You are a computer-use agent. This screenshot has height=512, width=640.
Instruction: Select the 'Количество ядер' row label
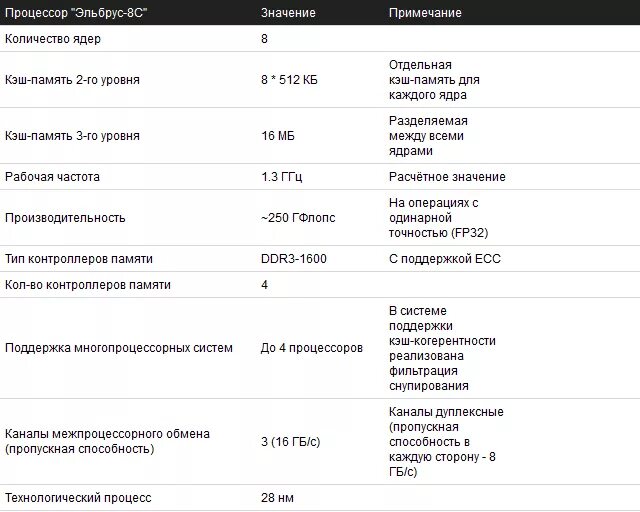coord(53,39)
